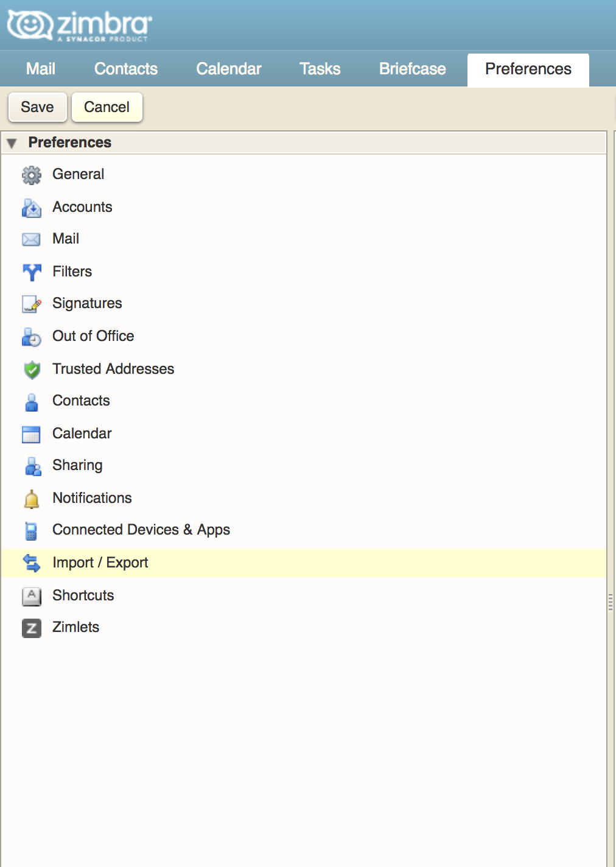Viewport: 616px width, 867px height.
Task: Click the Zimlets Z icon
Action: 31,628
